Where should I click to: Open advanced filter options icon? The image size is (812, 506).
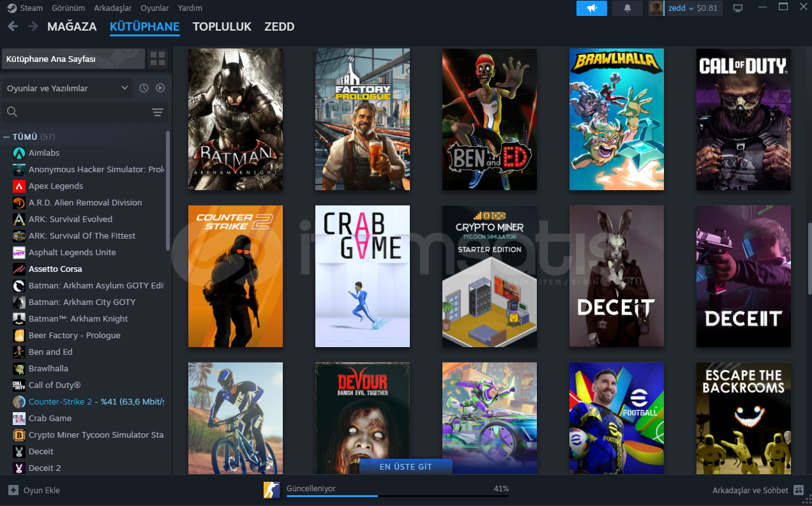(x=158, y=112)
